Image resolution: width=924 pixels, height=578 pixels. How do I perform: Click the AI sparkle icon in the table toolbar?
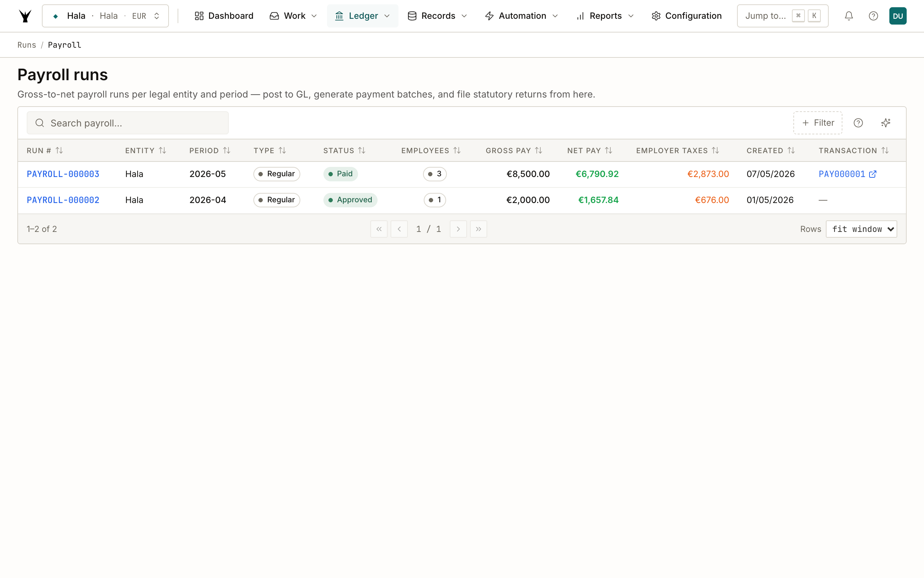(885, 123)
